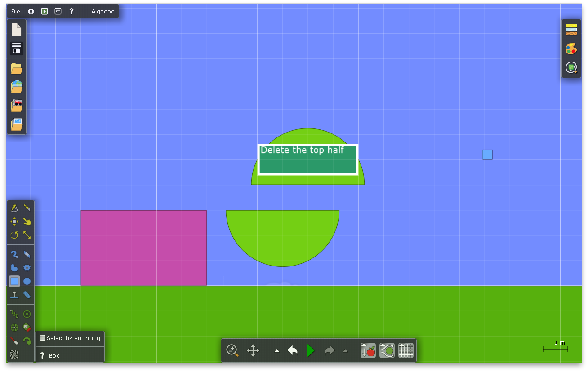
Task: Select the Knife cutting tool
Action: [x=27, y=208]
